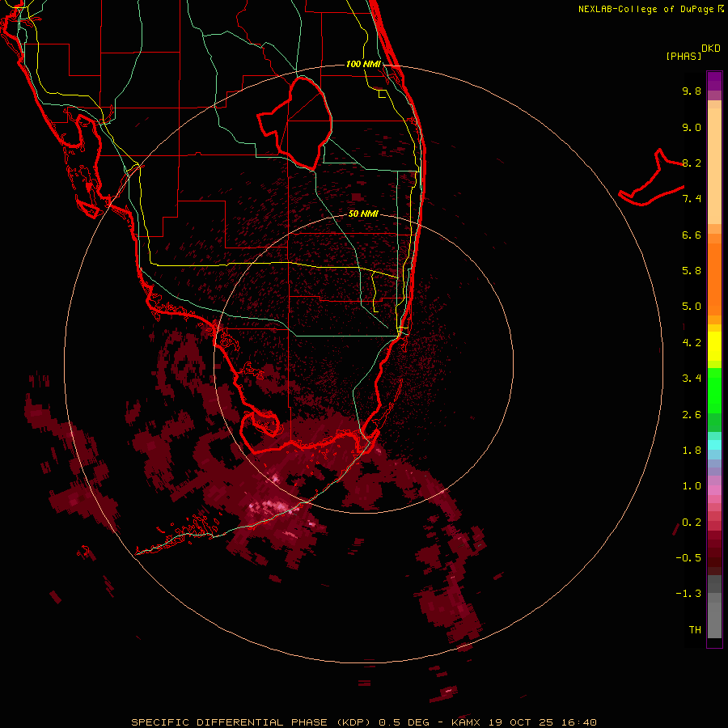Pick the cyan color bar segment

(x=714, y=445)
